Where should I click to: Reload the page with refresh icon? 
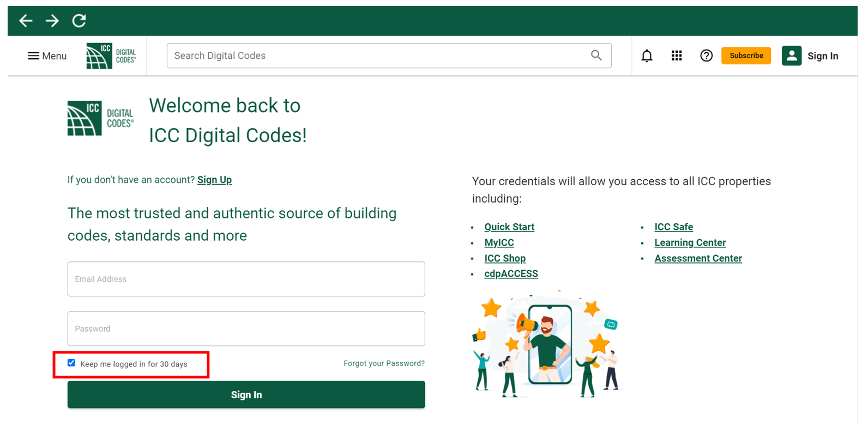point(79,21)
